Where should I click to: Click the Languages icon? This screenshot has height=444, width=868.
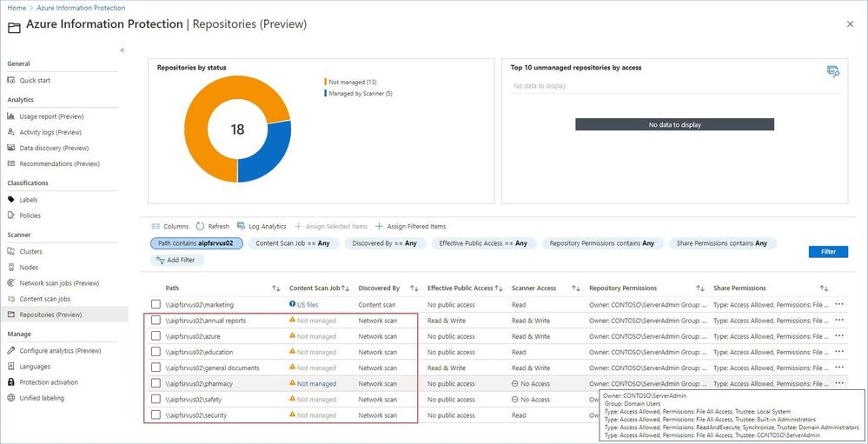coord(11,367)
